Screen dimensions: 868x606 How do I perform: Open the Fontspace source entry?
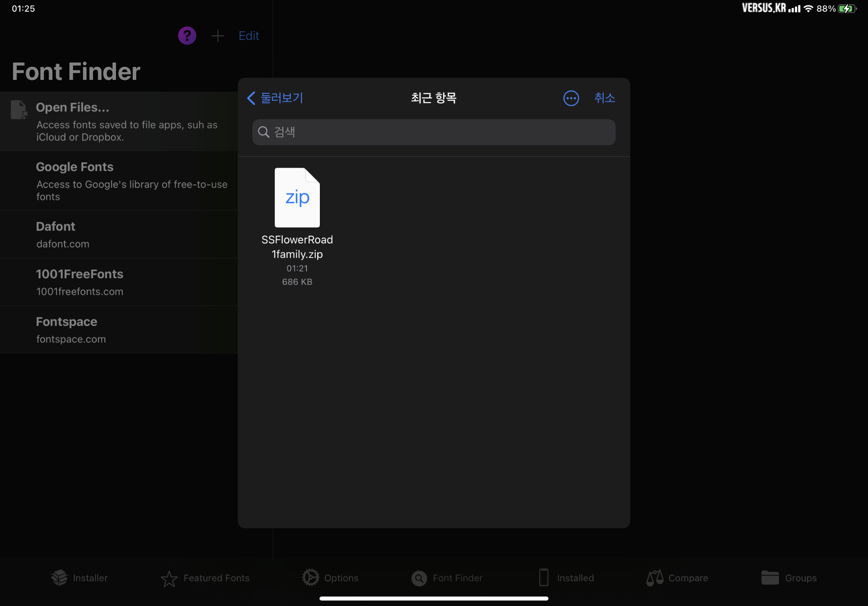pyautogui.click(x=118, y=330)
